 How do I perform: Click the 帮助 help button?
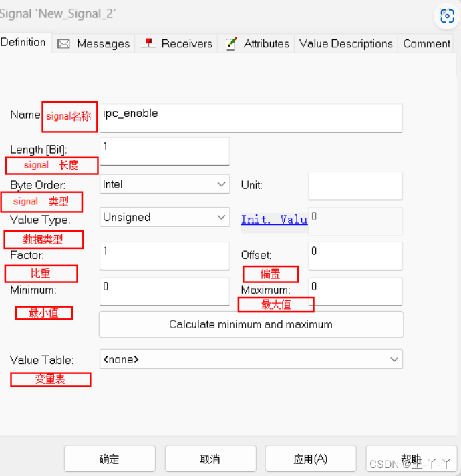tap(412, 459)
